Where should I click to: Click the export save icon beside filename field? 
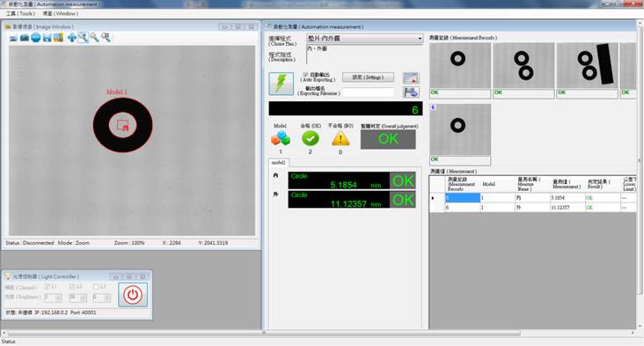(x=411, y=92)
